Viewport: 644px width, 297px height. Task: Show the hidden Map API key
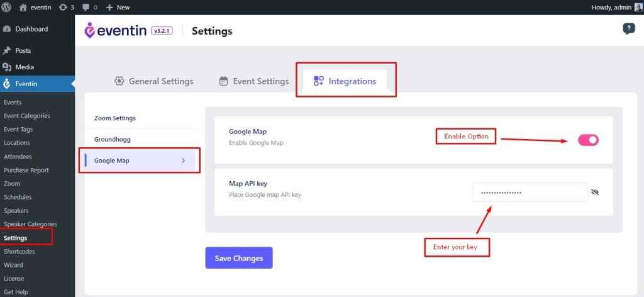point(595,193)
